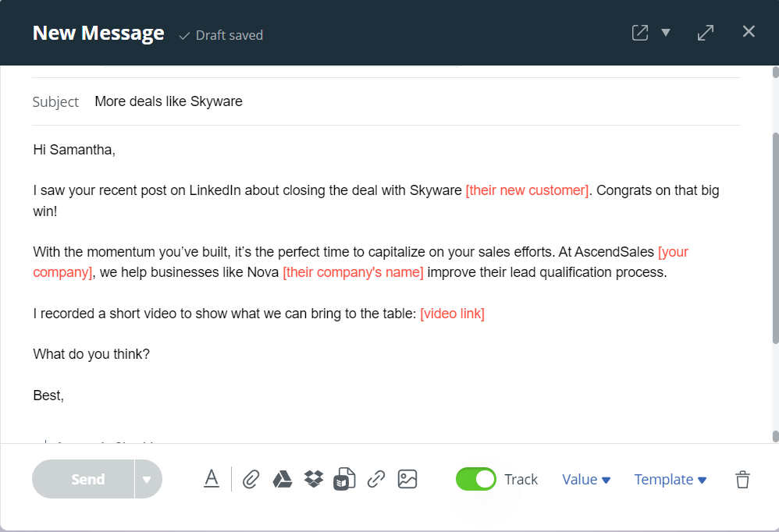Screen dimensions: 779x532
Task: Open the Send options dropdown arrow
Action: [x=147, y=479]
